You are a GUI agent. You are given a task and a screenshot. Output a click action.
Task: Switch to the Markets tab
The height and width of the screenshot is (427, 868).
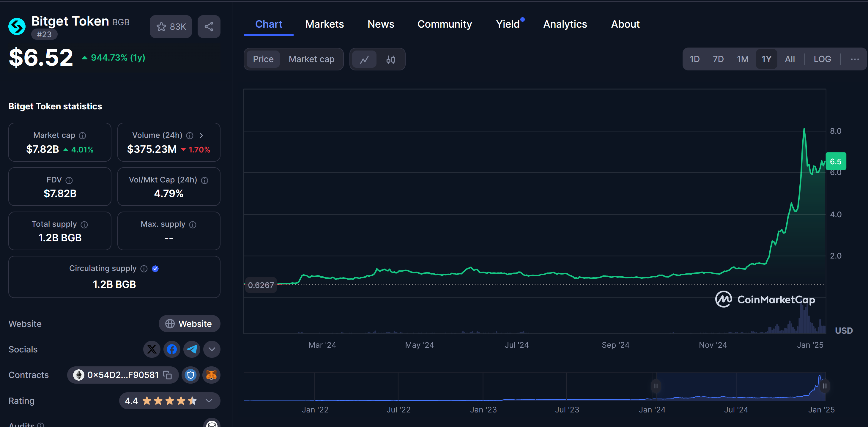[324, 24]
